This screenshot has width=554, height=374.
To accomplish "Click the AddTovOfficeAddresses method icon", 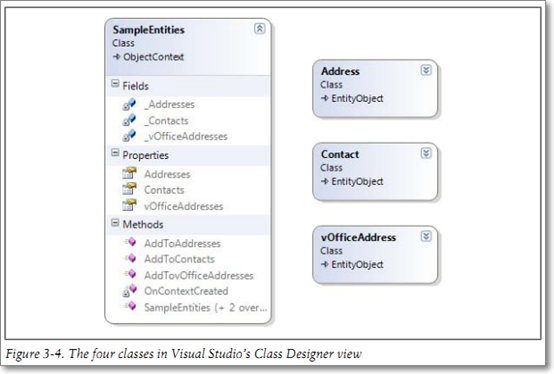I will click(x=130, y=274).
